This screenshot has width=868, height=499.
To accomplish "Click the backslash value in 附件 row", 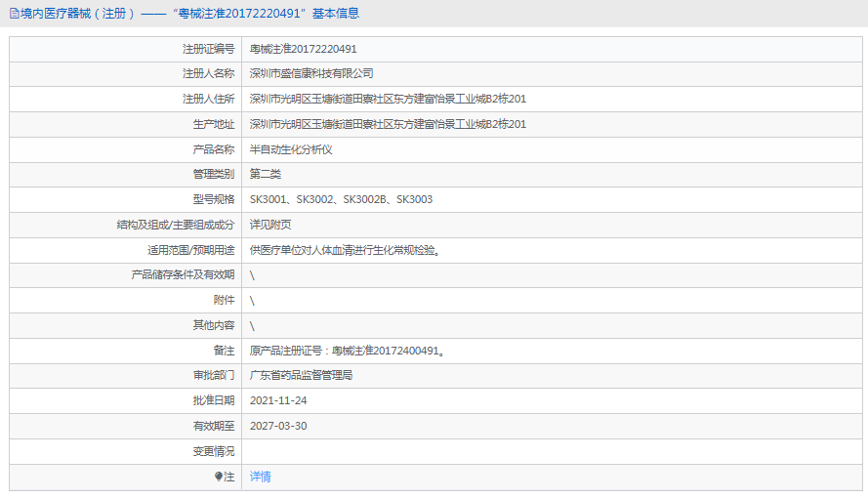I will point(253,301).
